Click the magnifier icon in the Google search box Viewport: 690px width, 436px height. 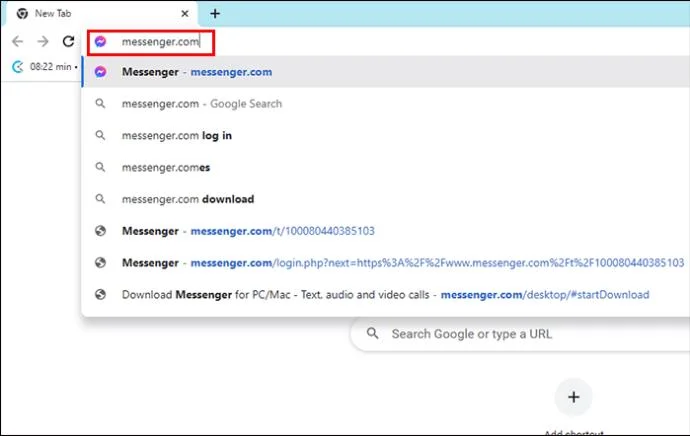click(x=373, y=333)
